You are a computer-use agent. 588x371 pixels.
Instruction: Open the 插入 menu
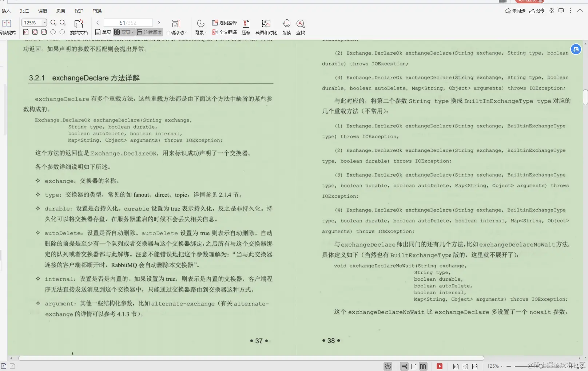7,11
